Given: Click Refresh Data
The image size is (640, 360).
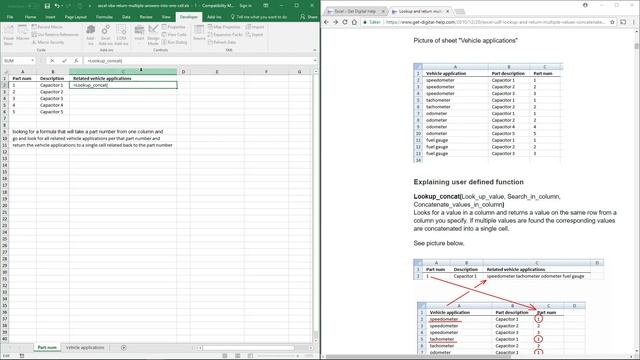Looking at the screenshot, I should click(222, 42).
